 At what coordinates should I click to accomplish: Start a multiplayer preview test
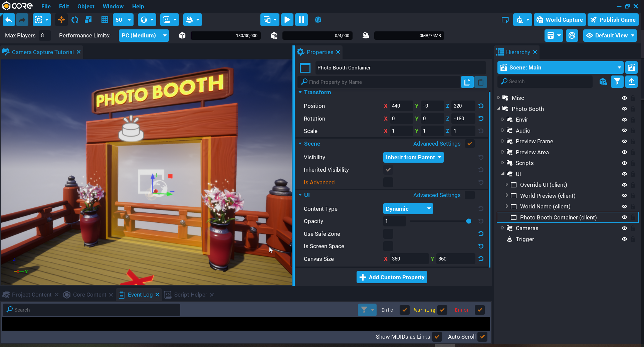click(318, 20)
